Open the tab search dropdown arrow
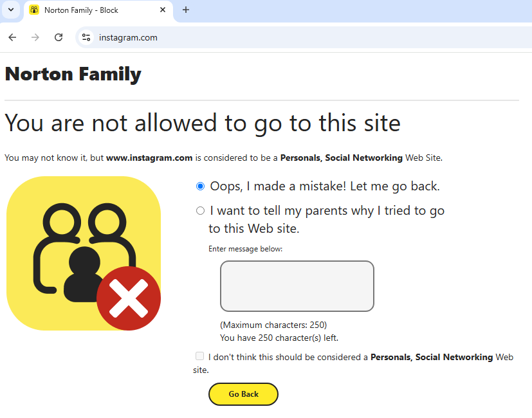The height and width of the screenshot is (418, 532). [x=11, y=10]
